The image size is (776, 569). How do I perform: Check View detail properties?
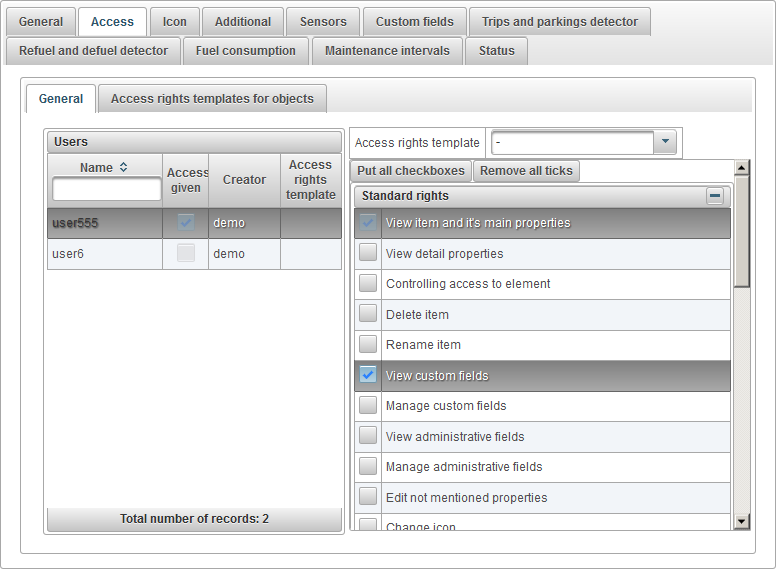368,254
